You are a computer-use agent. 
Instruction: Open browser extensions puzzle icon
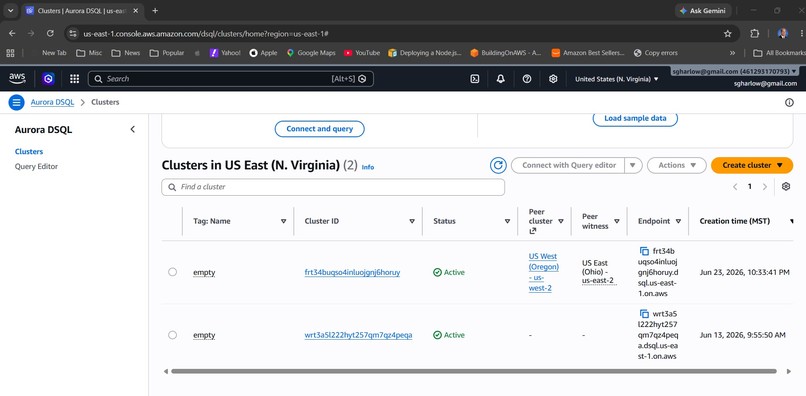755,33
